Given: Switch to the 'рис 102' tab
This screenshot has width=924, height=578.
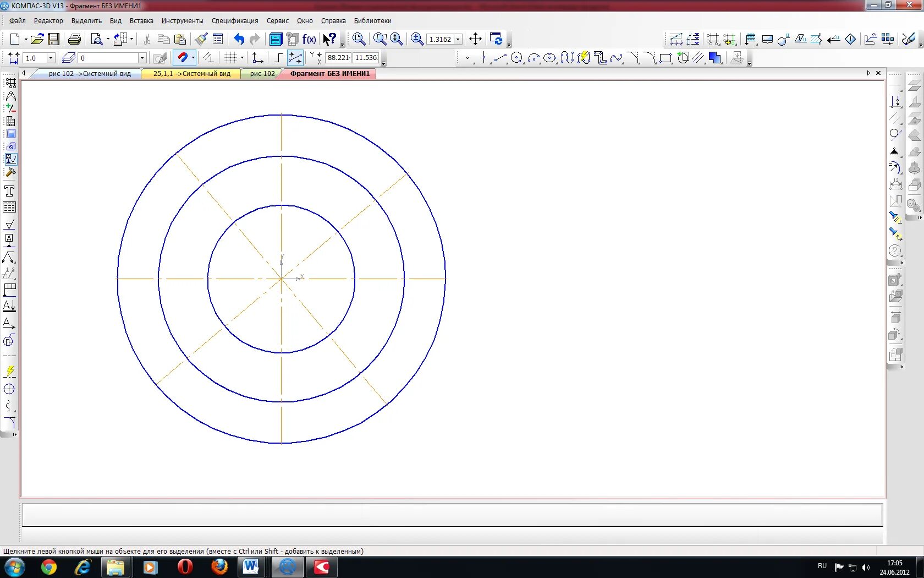Looking at the screenshot, I should 262,74.
